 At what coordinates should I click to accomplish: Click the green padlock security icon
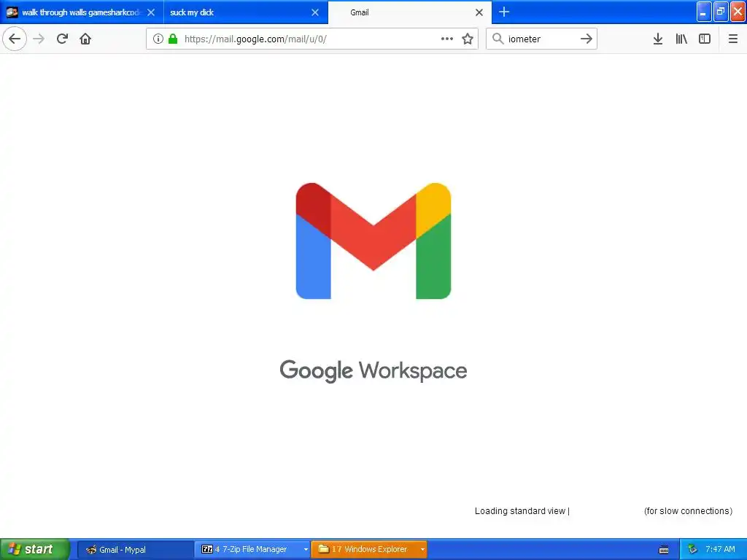pos(173,39)
